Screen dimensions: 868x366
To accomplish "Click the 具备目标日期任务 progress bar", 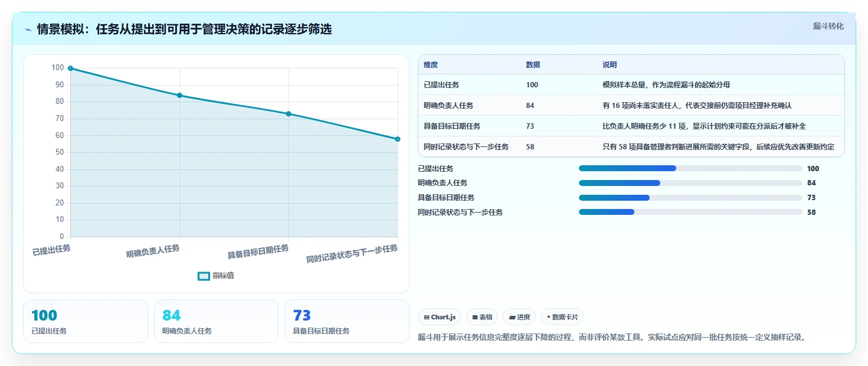I will tap(690, 198).
